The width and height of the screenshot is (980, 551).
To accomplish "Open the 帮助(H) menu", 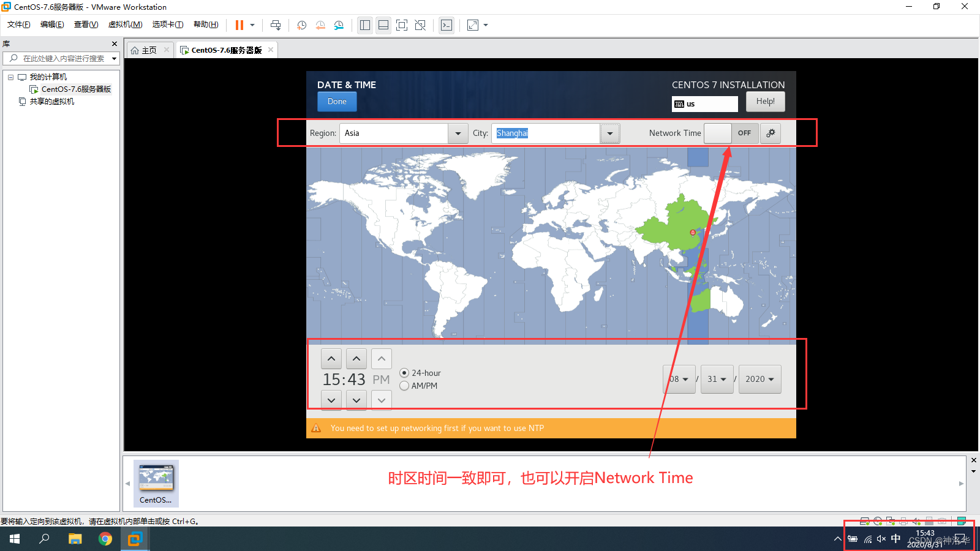I will pyautogui.click(x=206, y=24).
